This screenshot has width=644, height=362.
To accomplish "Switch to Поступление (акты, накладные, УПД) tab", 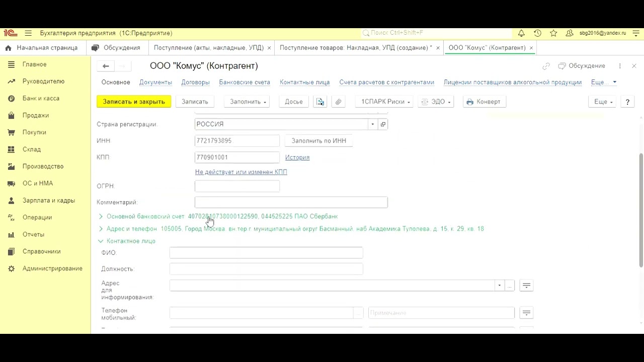I will pos(208,48).
